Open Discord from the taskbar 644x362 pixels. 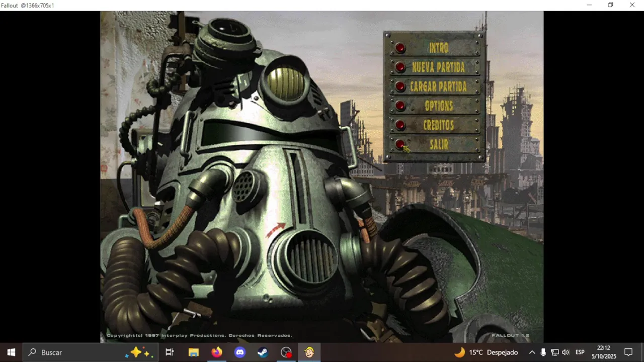(x=239, y=352)
